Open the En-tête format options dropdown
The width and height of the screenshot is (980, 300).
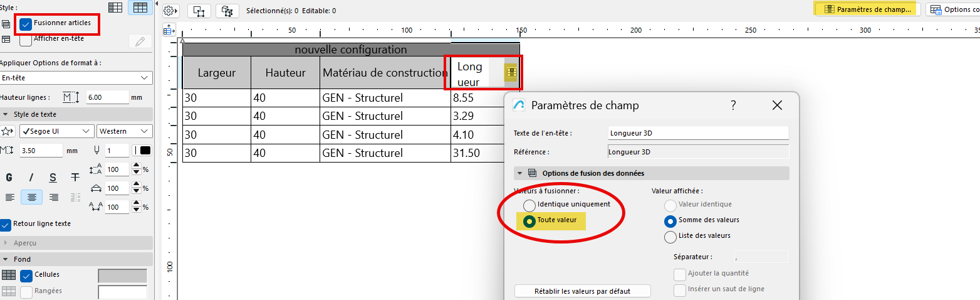tap(76, 78)
